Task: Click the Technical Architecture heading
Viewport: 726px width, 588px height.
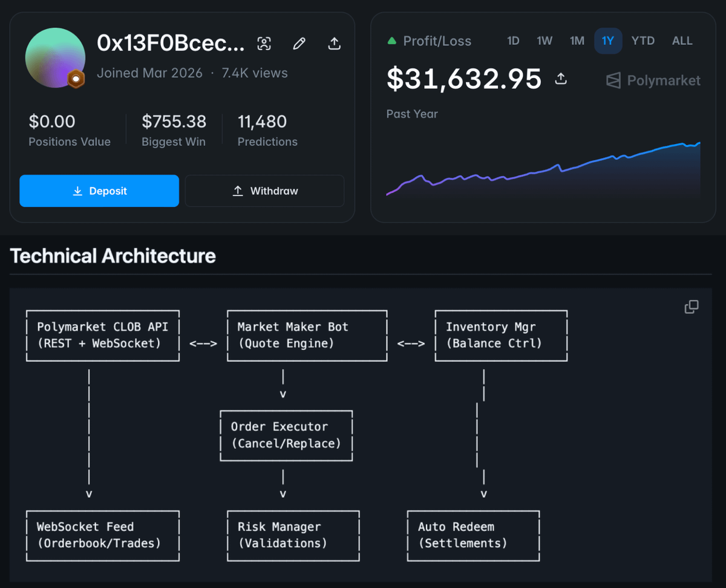Action: click(x=113, y=256)
